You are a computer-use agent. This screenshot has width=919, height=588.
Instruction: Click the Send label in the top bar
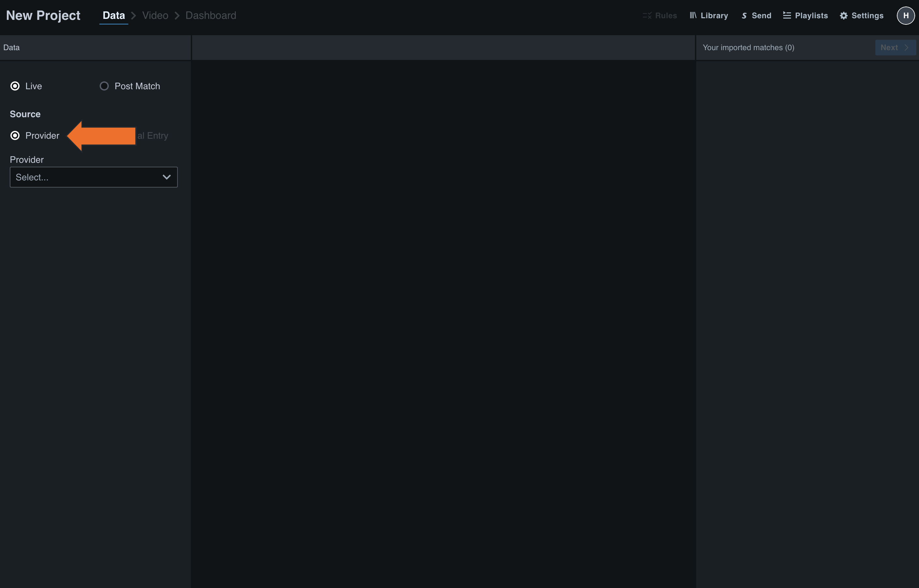761,16
